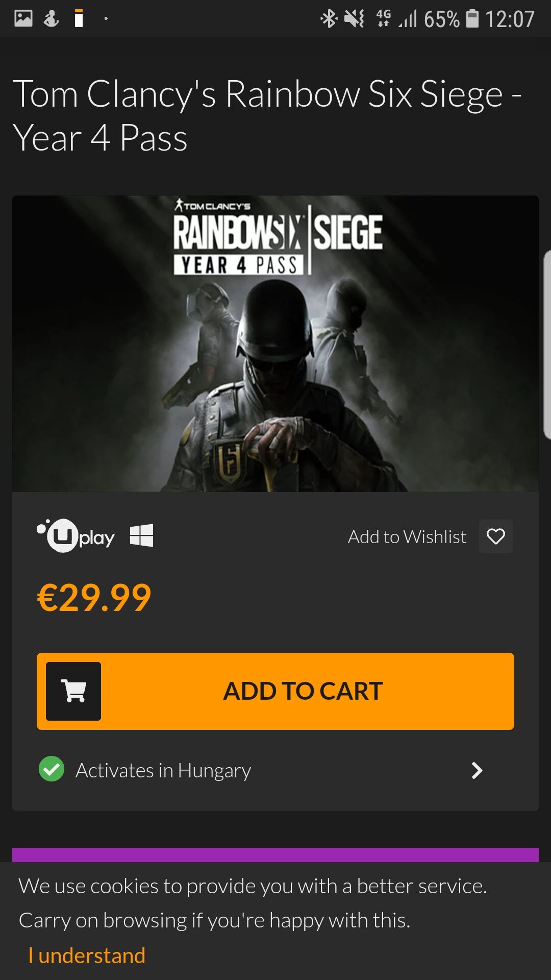Screen dimensions: 551x980
Task: Click the I understand cookie link
Action: (x=87, y=955)
